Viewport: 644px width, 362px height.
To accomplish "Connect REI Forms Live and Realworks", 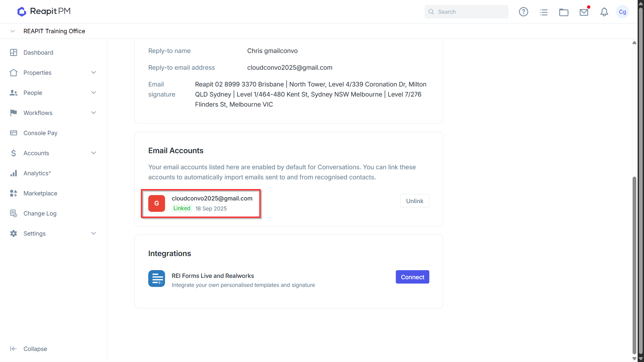I will [x=412, y=277].
